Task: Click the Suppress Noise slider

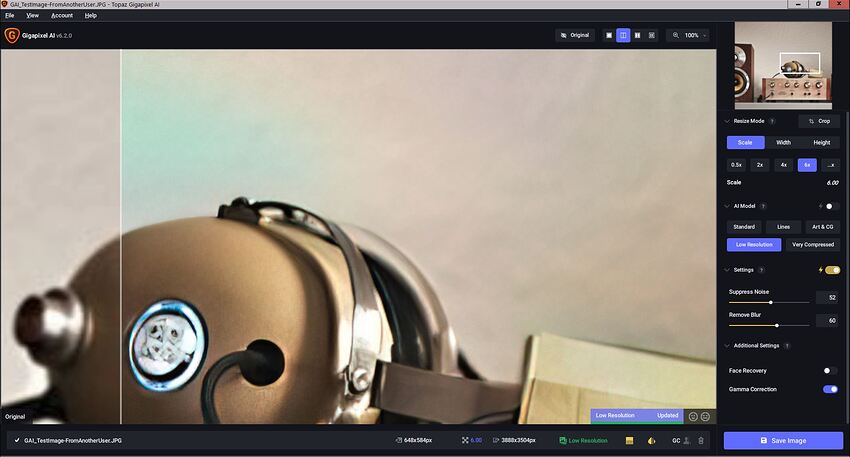Action: click(769, 301)
